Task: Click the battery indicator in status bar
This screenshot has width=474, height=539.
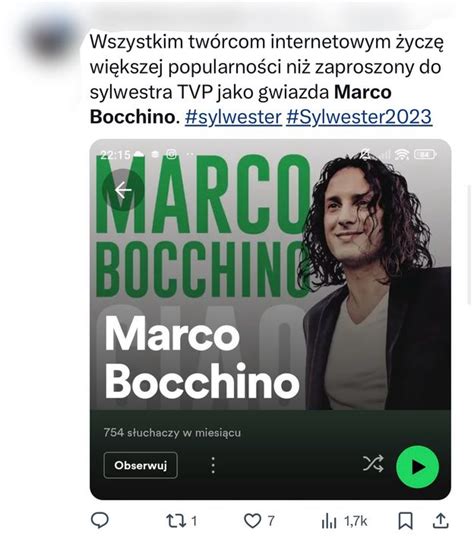Action: pyautogui.click(x=425, y=155)
